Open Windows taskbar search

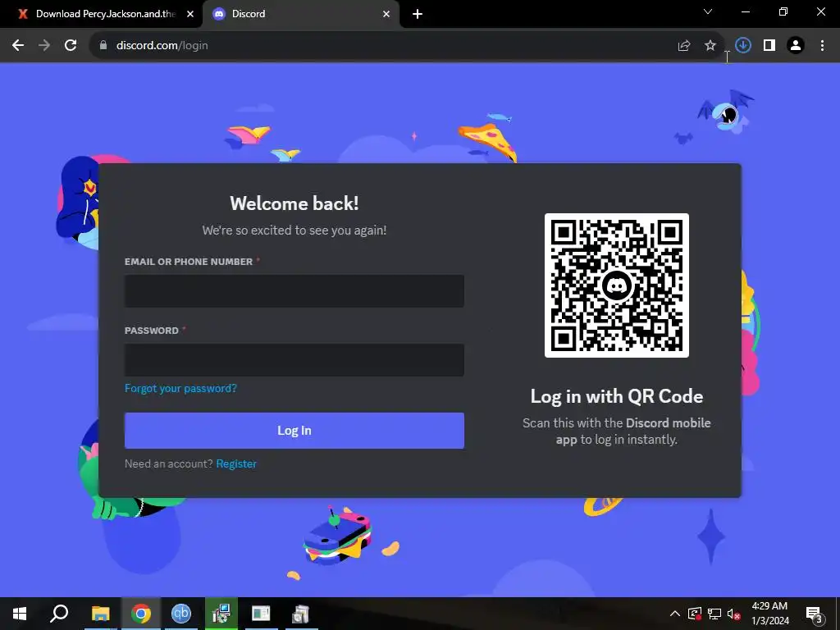click(59, 614)
